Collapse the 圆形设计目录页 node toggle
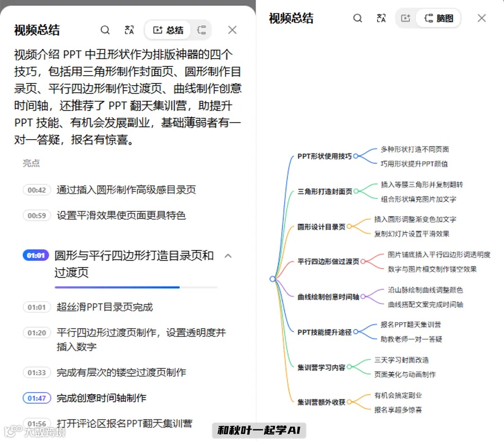The image size is (504, 441). click(350, 226)
